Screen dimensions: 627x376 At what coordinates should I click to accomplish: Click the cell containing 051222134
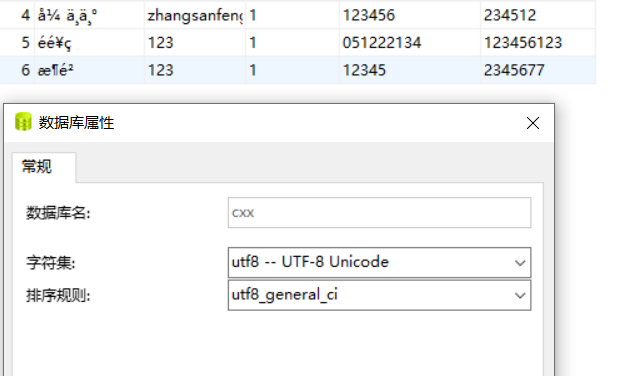coord(410,42)
